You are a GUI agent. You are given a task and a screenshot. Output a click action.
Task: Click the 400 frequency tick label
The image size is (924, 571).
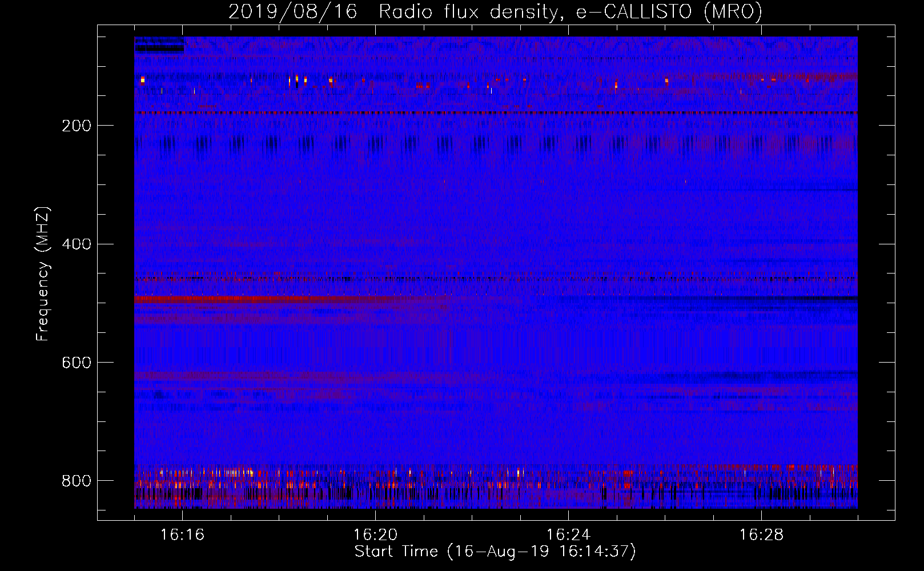pyautogui.click(x=77, y=244)
